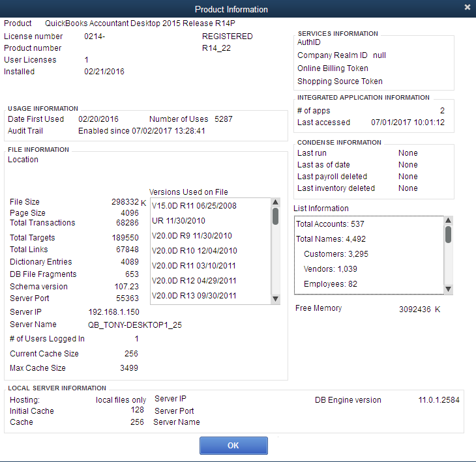476x462 pixels.
Task: Click Employees: 82 list entry
Action: (331, 284)
